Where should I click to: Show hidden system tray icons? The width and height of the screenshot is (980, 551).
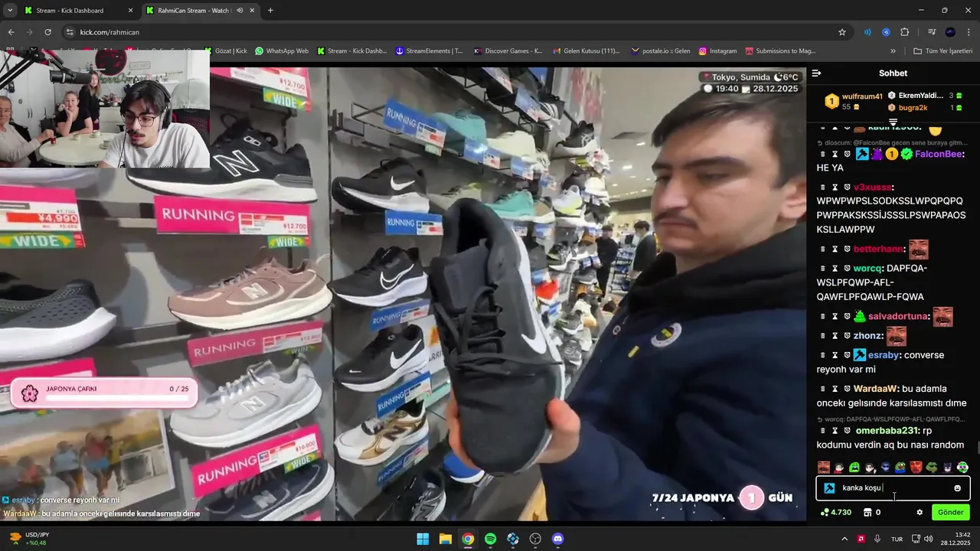tap(845, 539)
